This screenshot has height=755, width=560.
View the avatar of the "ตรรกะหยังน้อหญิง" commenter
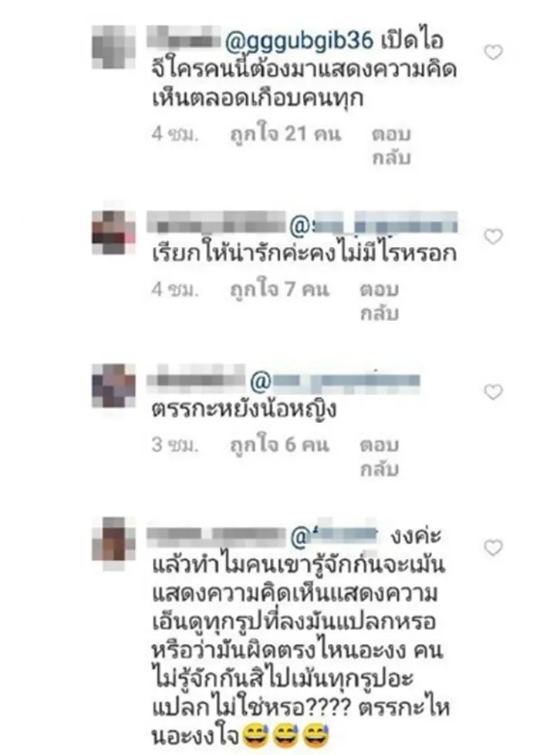[x=113, y=386]
